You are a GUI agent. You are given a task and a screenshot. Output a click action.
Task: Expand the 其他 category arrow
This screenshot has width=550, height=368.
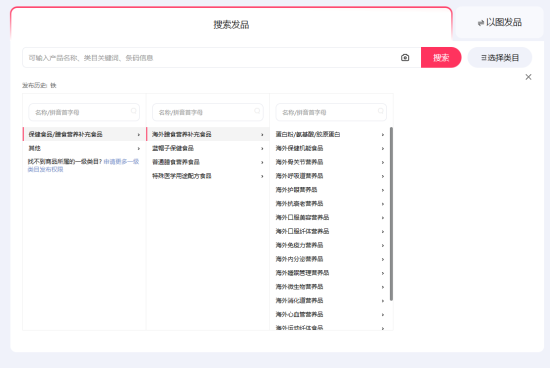[x=139, y=148]
